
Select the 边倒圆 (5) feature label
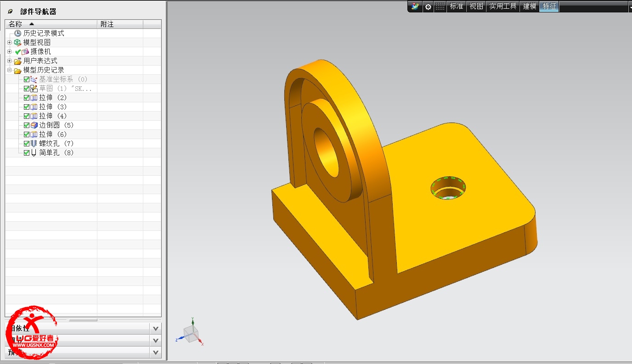56,125
